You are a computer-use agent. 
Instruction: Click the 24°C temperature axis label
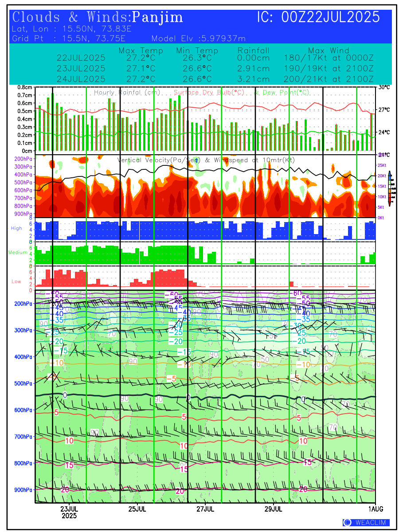(383, 132)
